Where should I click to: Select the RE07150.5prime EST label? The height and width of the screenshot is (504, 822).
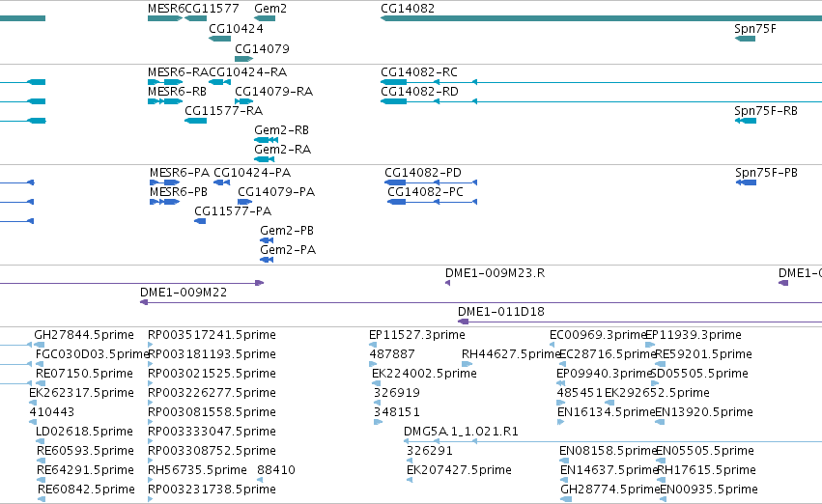click(84, 374)
